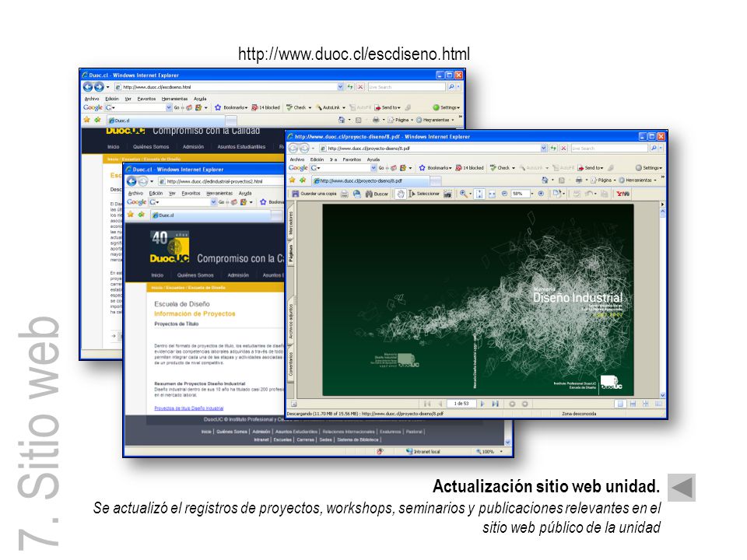
Task: Click the 8.pdf tab in PDF window
Action: (370, 181)
